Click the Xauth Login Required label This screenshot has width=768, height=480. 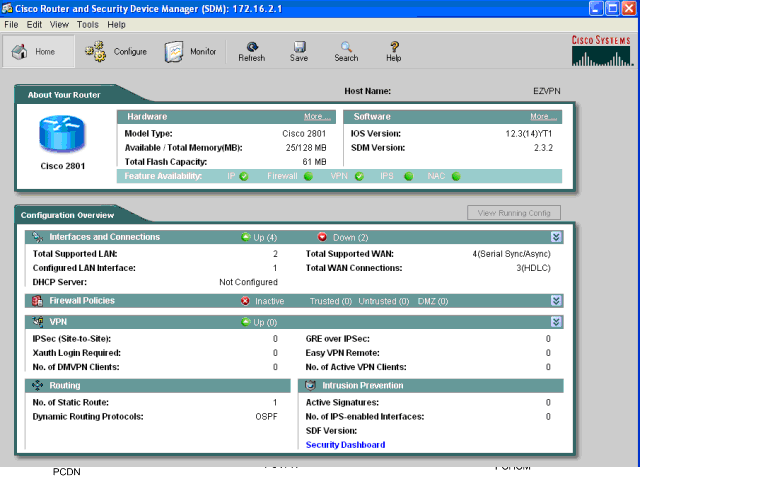click(x=76, y=353)
